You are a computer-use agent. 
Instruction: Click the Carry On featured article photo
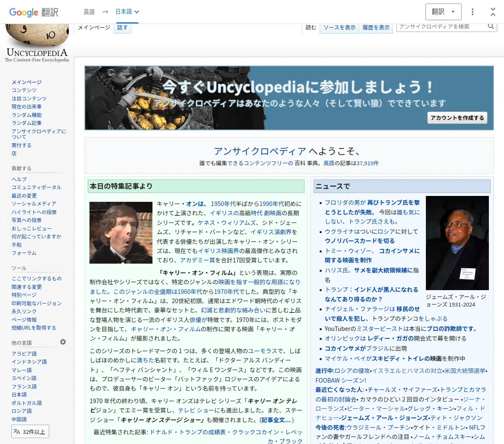click(x=121, y=233)
